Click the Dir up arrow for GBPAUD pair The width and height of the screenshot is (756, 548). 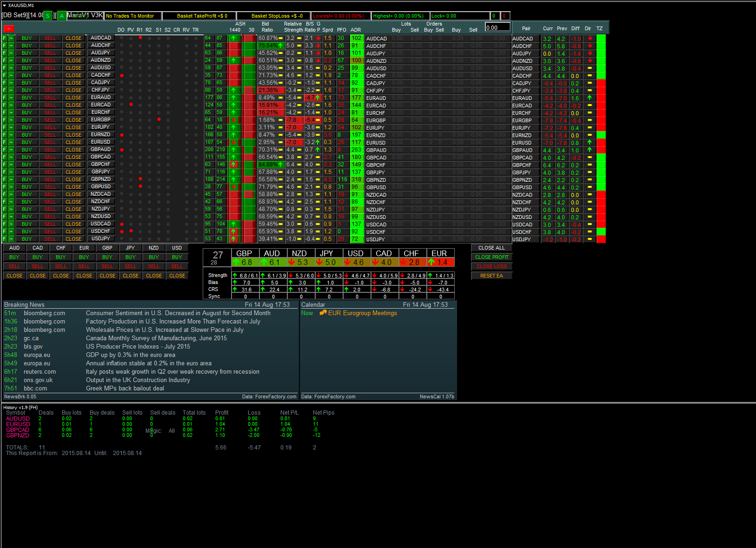(590, 150)
